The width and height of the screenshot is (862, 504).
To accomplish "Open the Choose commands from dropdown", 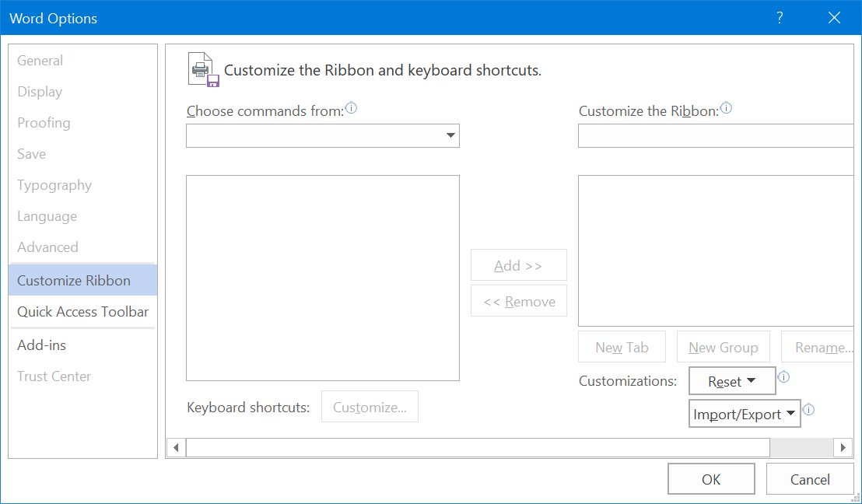I will [323, 136].
